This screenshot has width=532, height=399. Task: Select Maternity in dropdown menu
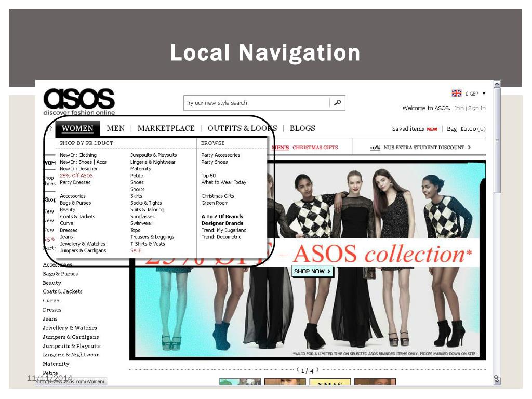[x=141, y=169]
